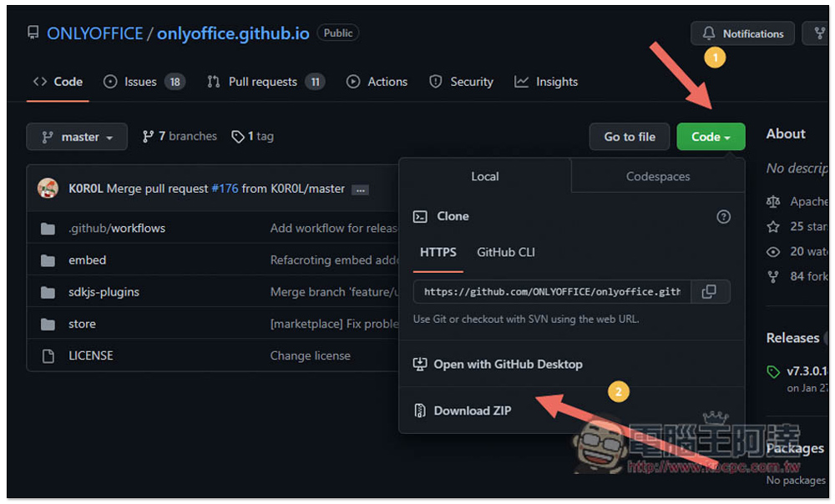Image resolution: width=835 pixels, height=504 pixels.
Task: Click Download ZIP
Action: click(x=472, y=411)
